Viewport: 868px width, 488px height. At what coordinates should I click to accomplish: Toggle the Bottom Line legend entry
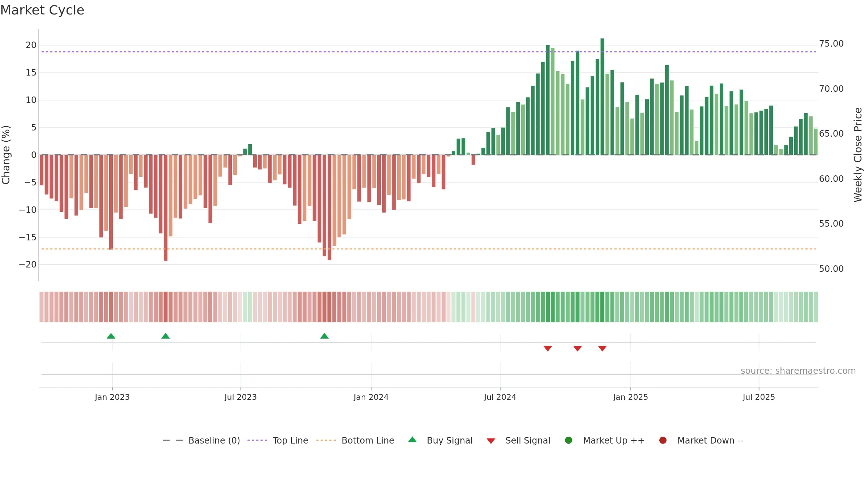click(x=355, y=440)
